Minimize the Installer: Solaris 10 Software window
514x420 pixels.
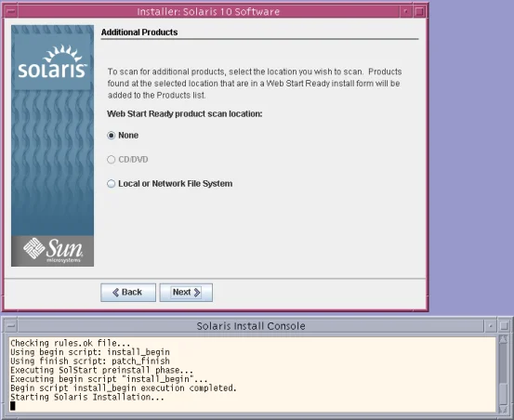tap(406, 12)
